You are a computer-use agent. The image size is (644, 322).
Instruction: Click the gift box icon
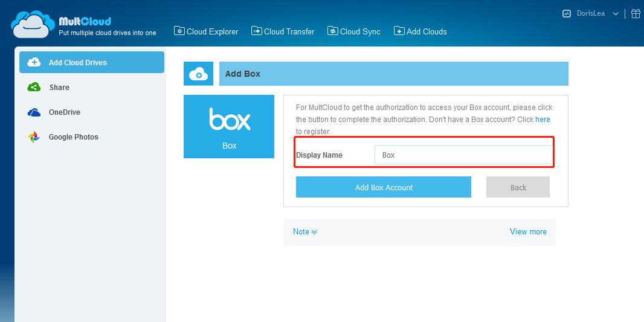point(636,13)
